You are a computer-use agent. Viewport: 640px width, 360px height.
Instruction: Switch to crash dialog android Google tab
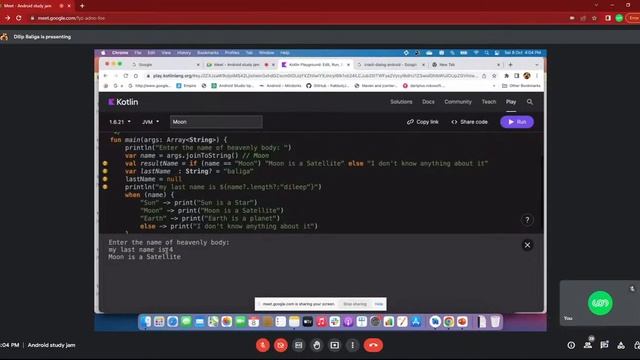tap(391, 64)
